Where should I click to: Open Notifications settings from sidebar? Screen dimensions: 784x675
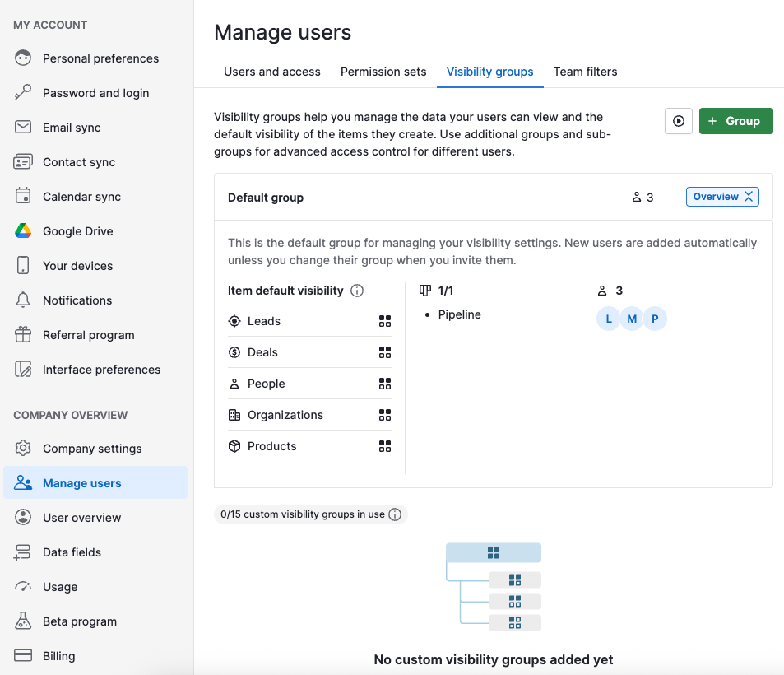pos(77,300)
